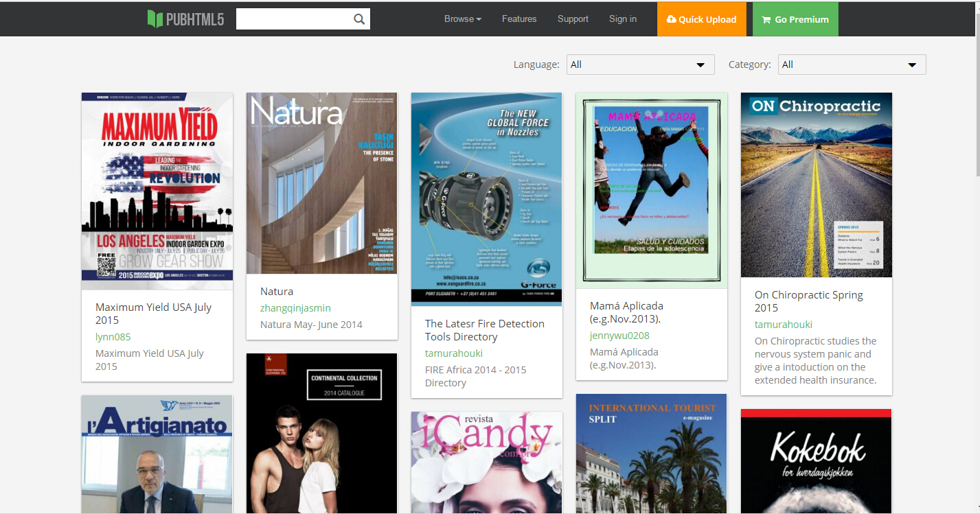Viewport: 980px width, 514px height.
Task: Expand the Language dropdown
Action: pos(640,65)
